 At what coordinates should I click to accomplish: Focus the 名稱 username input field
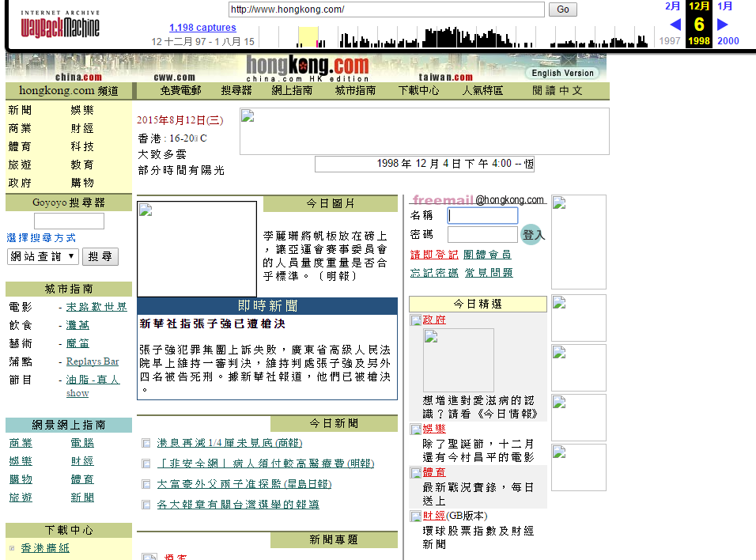(x=482, y=215)
